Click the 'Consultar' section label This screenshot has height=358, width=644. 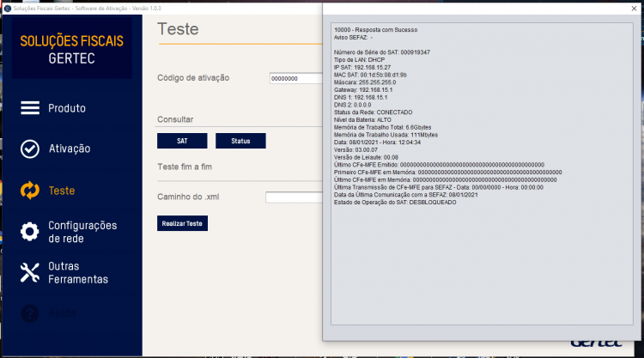(175, 119)
